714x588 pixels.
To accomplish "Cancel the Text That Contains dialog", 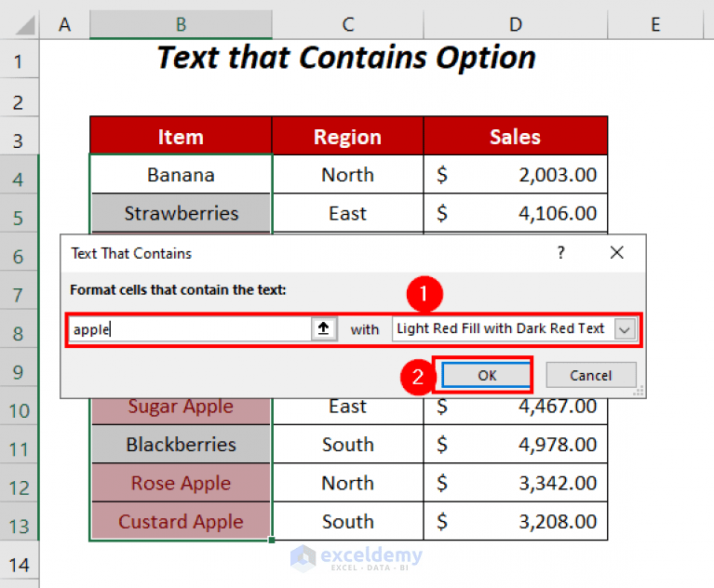I will [x=590, y=376].
